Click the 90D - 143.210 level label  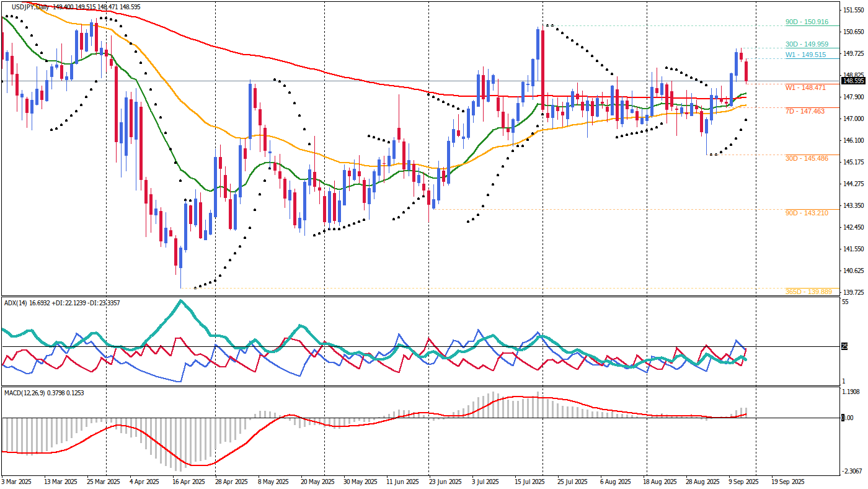click(x=807, y=213)
